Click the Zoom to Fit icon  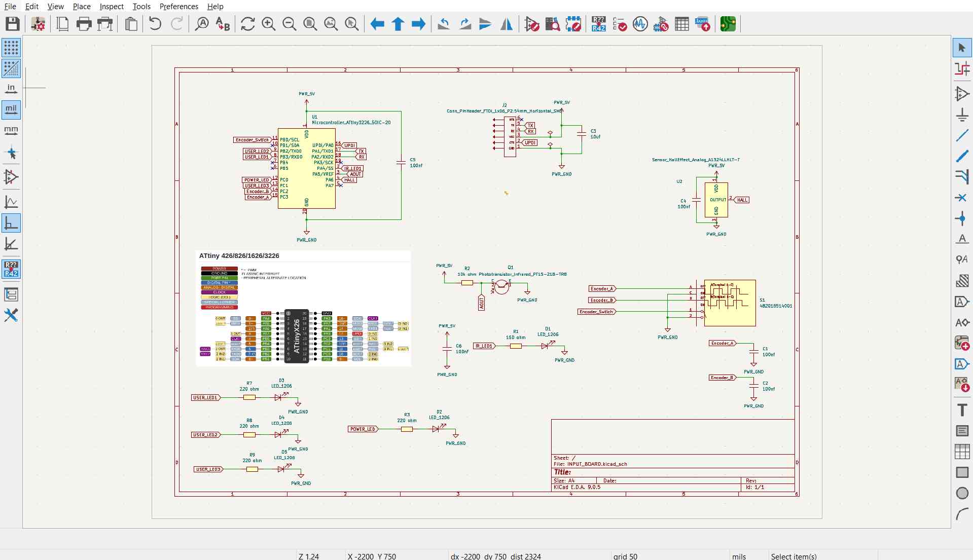click(310, 24)
